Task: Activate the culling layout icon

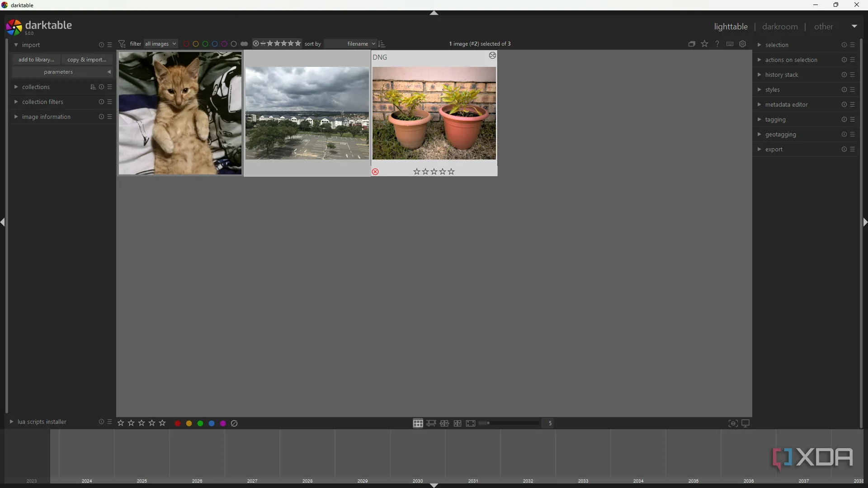Action: click(x=444, y=423)
